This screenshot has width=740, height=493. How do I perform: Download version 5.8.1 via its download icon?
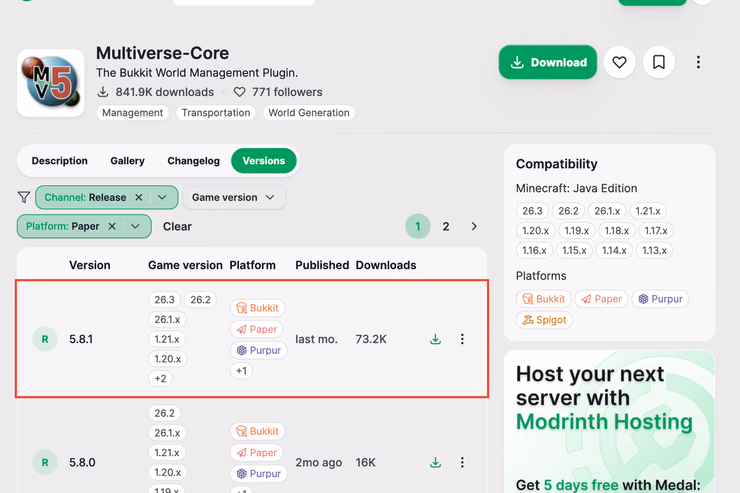(x=436, y=339)
